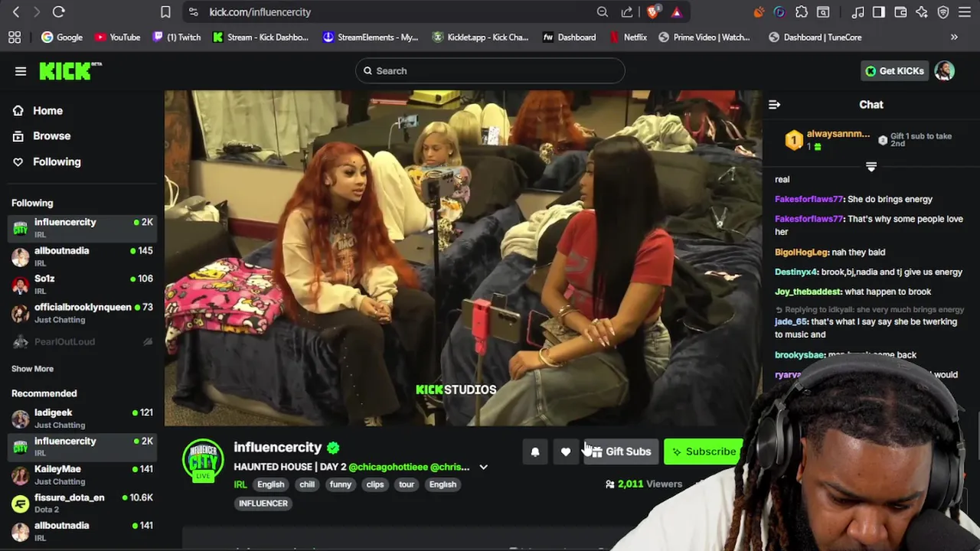
Task: Open the Netflix bookmark
Action: click(629, 37)
